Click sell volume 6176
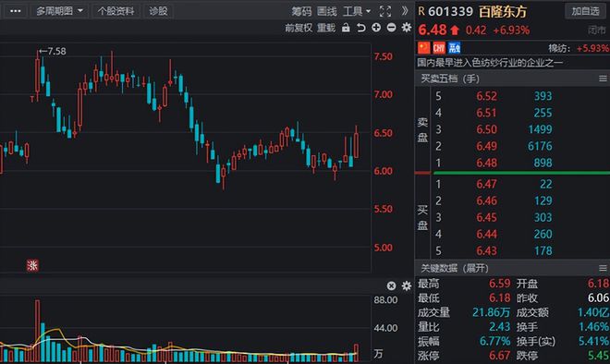 (x=540, y=146)
